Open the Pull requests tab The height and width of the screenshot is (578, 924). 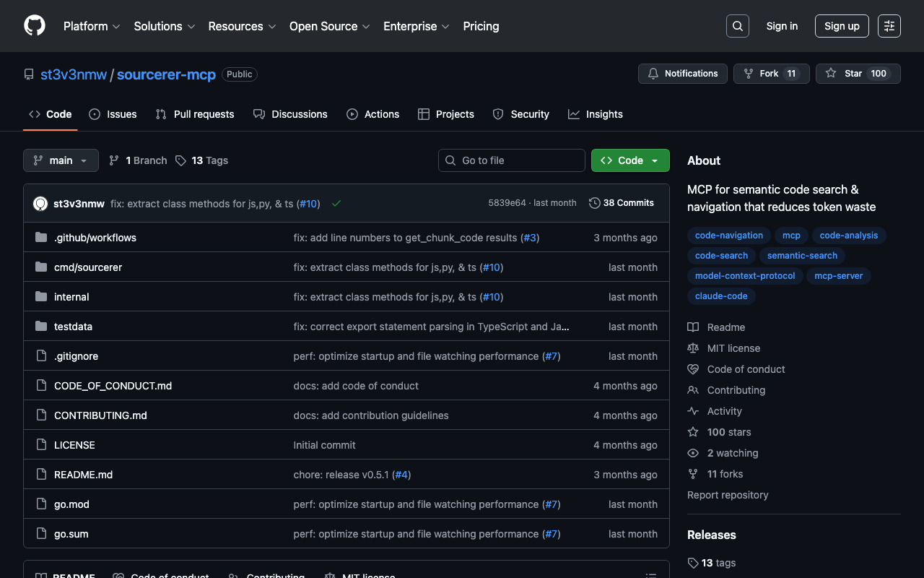195,114
